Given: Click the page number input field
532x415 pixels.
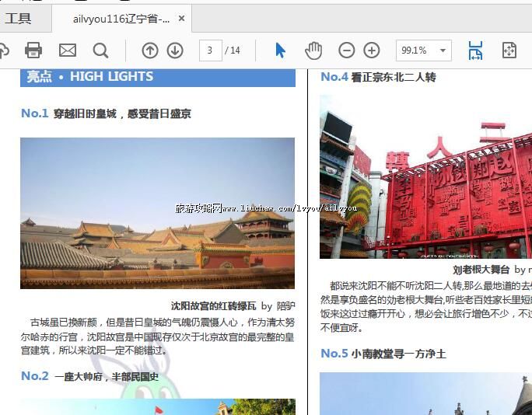Looking at the screenshot, I should 210,51.
